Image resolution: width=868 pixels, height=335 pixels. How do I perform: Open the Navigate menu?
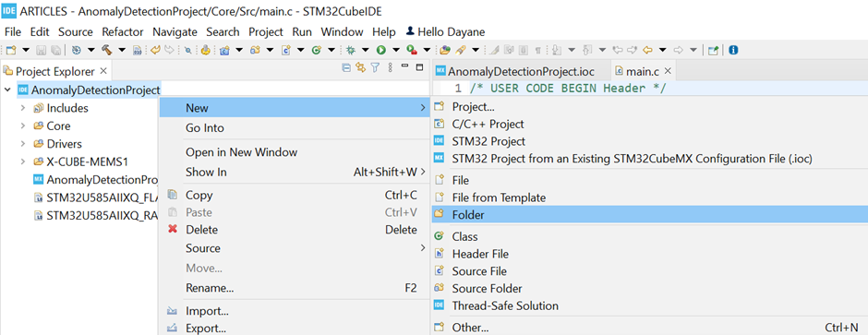[175, 31]
